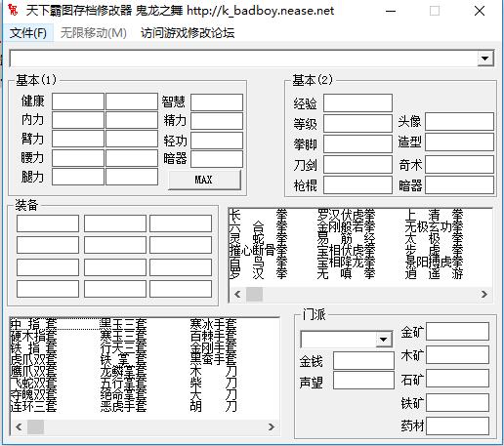Click the first 装备 slot field
504x446 pixels.
pos(48,223)
